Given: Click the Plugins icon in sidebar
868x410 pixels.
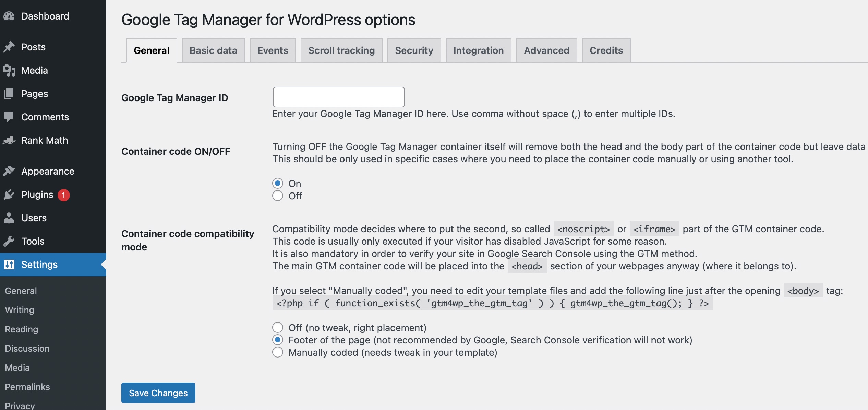Looking at the screenshot, I should coord(9,194).
